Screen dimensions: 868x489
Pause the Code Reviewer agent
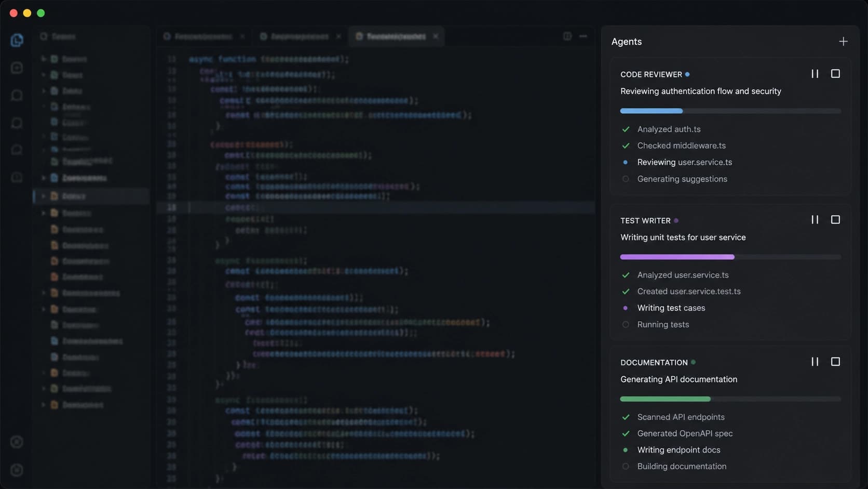[x=815, y=74]
